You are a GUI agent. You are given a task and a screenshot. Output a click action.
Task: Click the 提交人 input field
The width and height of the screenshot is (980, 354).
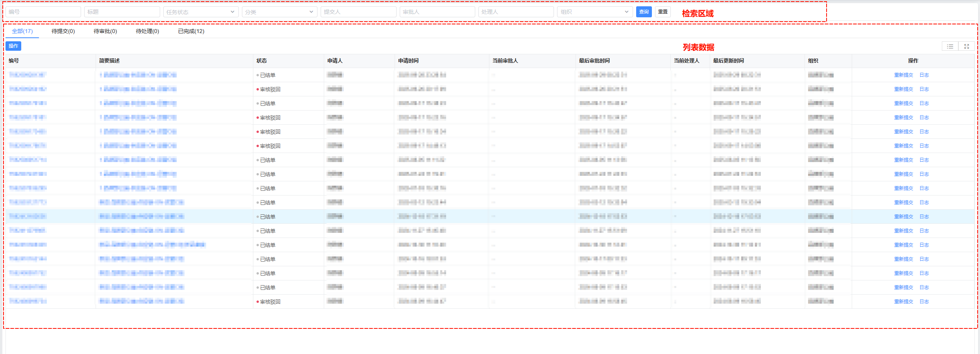[358, 12]
